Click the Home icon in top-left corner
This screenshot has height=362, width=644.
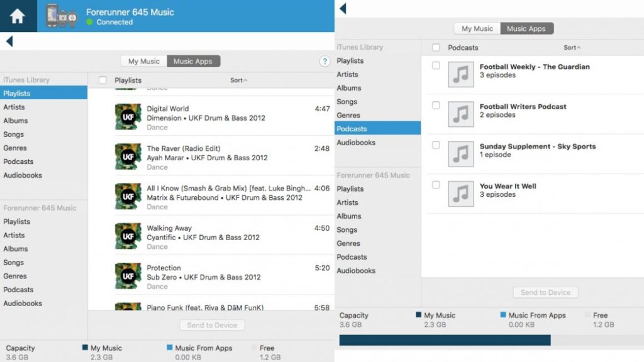(x=17, y=16)
